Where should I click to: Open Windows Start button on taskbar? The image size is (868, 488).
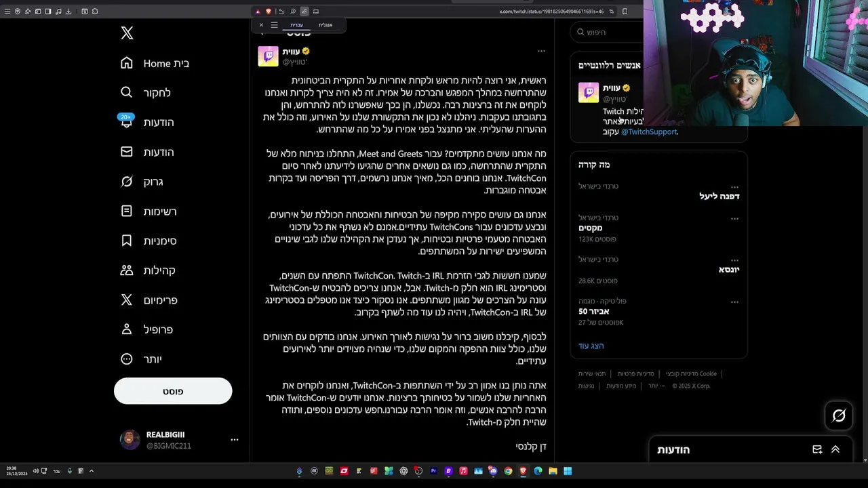568,471
